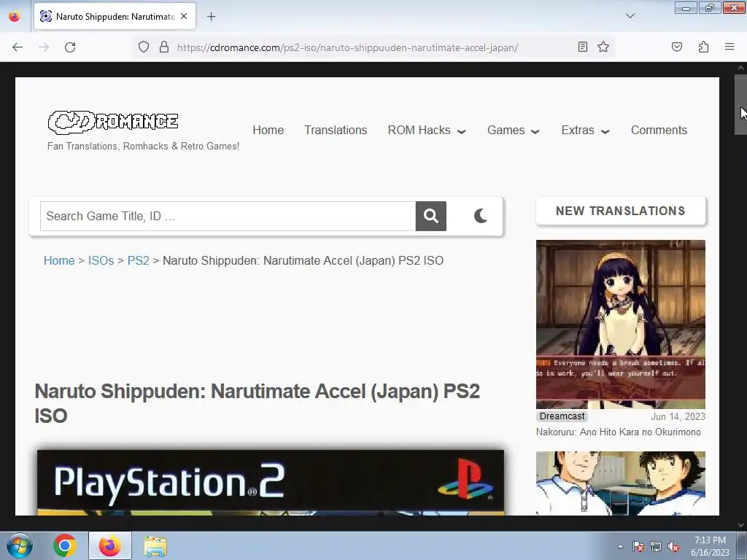Image resolution: width=747 pixels, height=560 pixels.
Task: Open the Save to Pocket icon
Action: click(676, 47)
